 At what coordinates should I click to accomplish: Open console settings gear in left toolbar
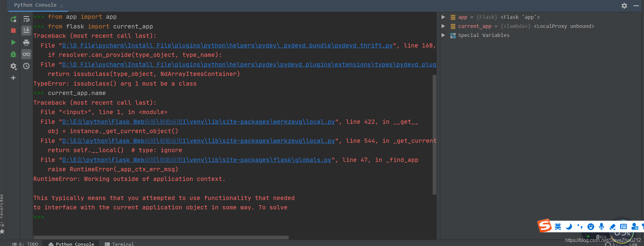[13, 66]
